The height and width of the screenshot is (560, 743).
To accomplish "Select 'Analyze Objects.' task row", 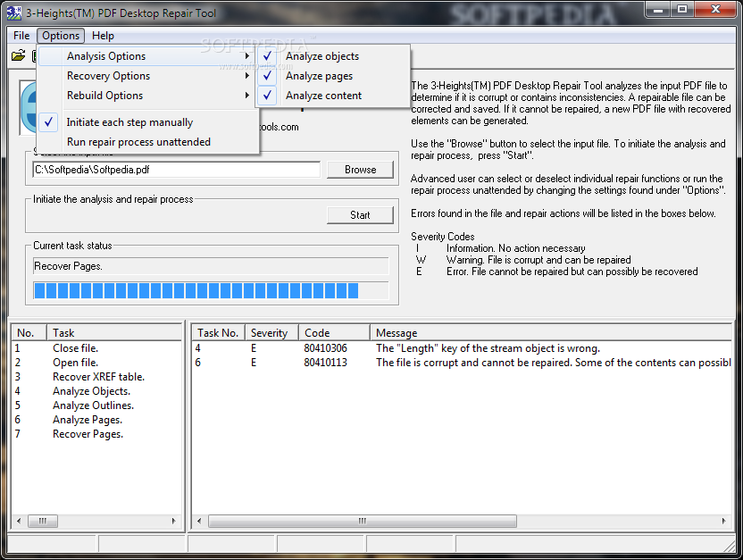I will (96, 391).
